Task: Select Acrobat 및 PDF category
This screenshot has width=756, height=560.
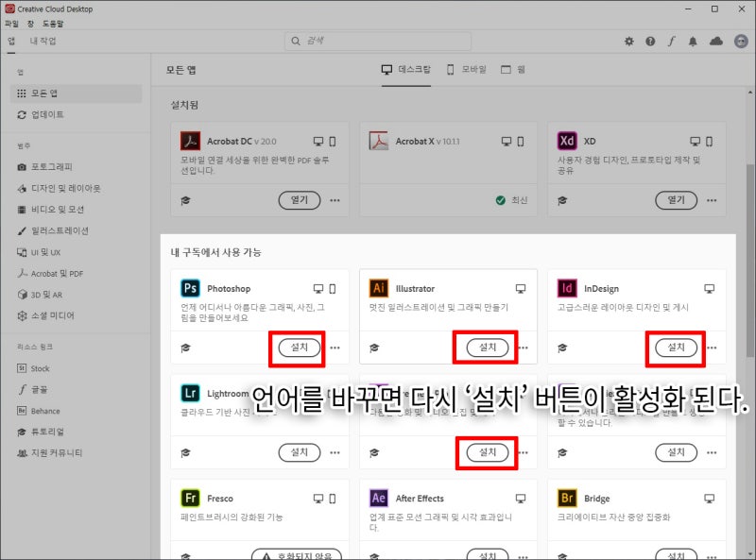Action: point(50,273)
